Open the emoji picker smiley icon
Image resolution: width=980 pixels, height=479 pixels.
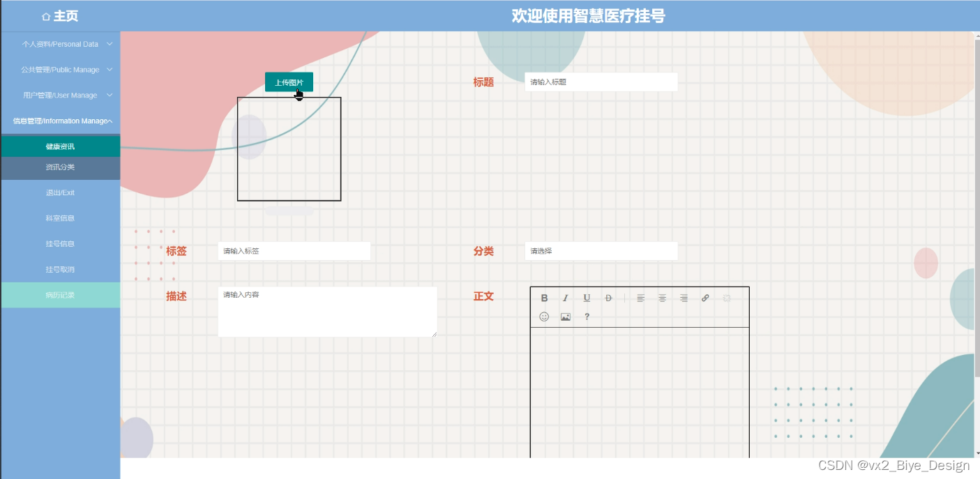point(544,317)
